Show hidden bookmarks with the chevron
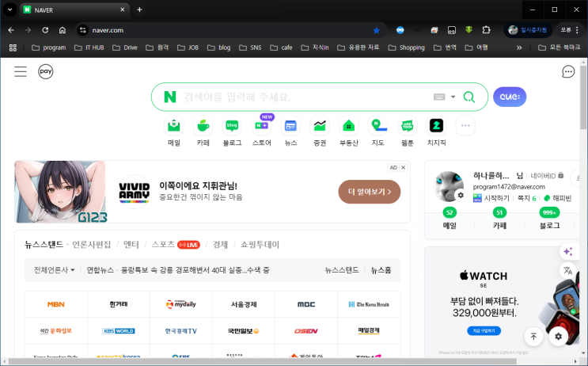 (519, 48)
